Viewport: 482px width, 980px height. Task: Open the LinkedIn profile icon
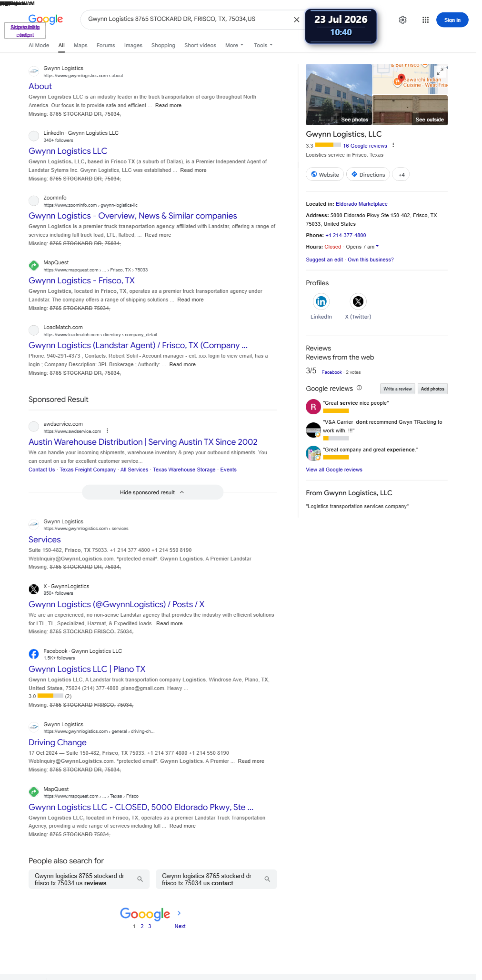point(321,301)
